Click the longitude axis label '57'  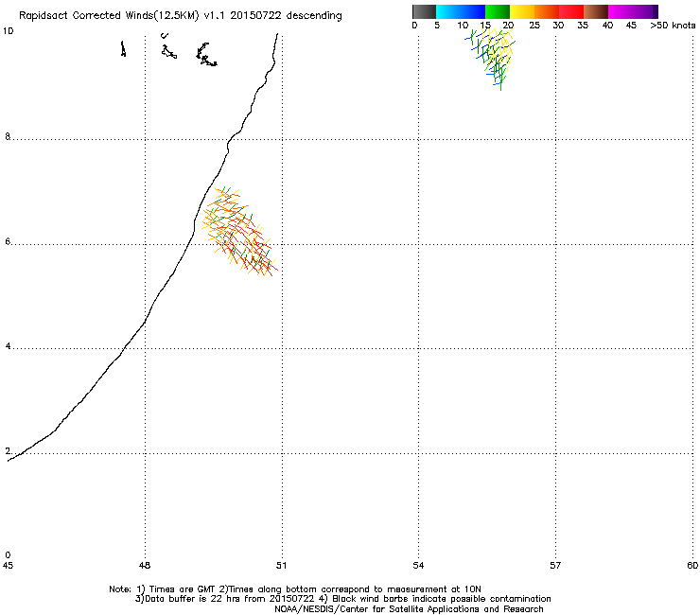555,566
